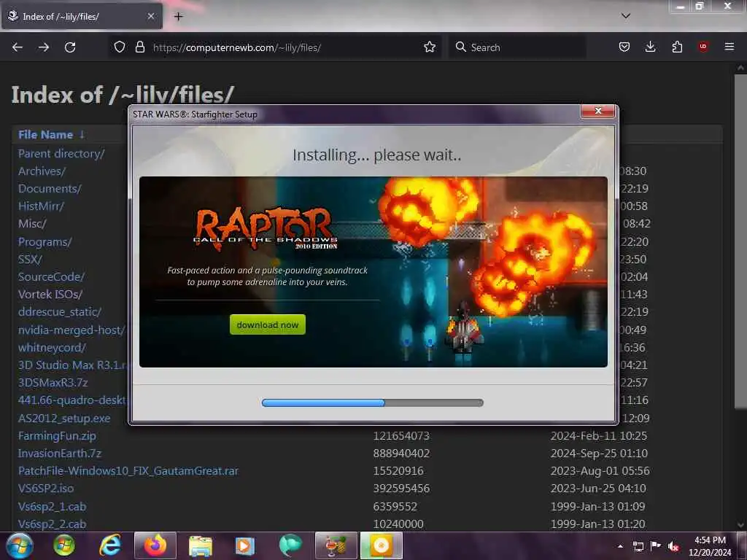Sort listing by File Name header
This screenshot has width=747, height=560.
coord(46,135)
